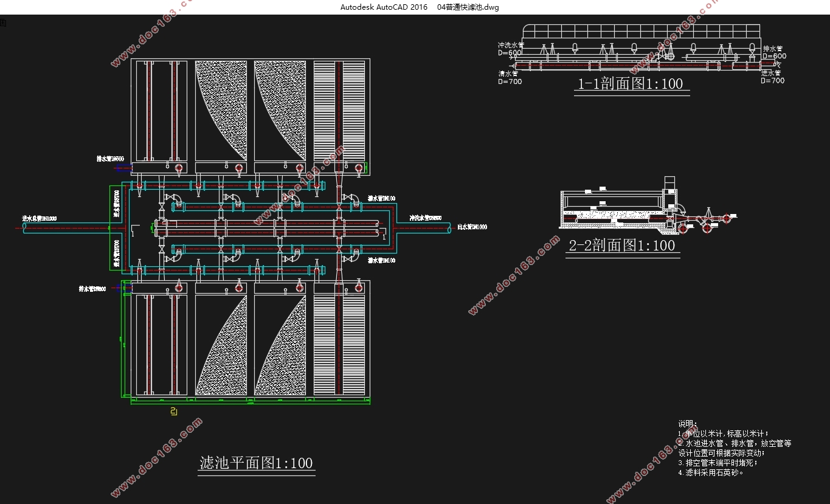Viewport: 830px width, 504px height.
Task: Select the 排水管 D=600 label in section 1-1
Action: pyautogui.click(x=774, y=52)
